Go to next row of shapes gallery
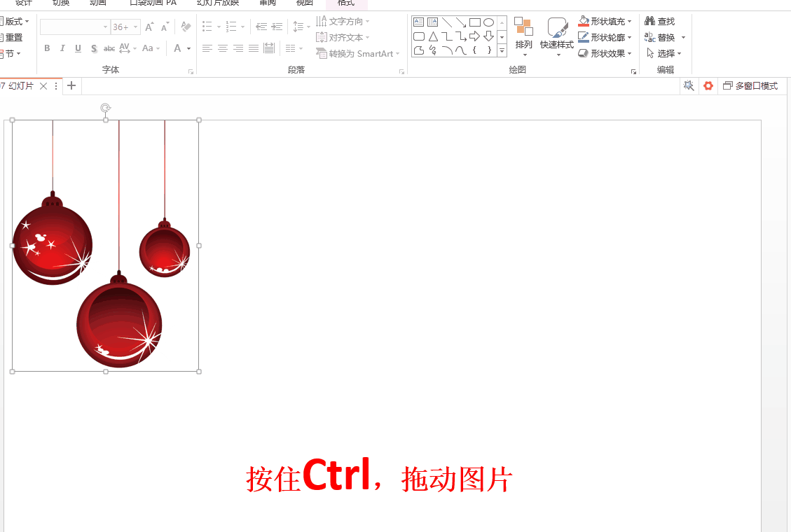The image size is (791, 532). [x=502, y=37]
